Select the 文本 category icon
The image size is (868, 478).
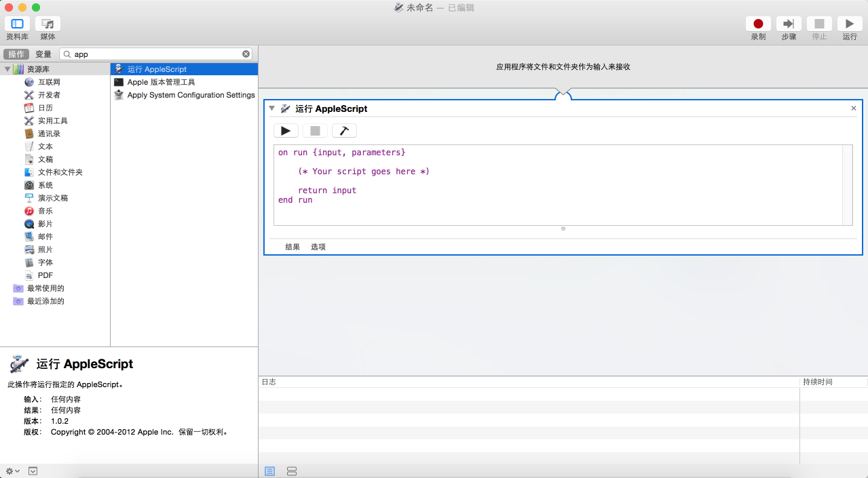[29, 146]
